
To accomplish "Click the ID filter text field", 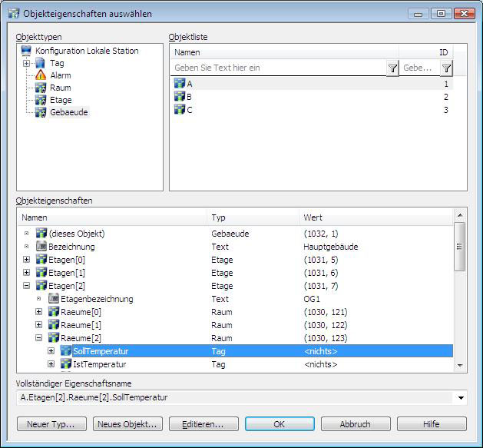I will coord(419,68).
